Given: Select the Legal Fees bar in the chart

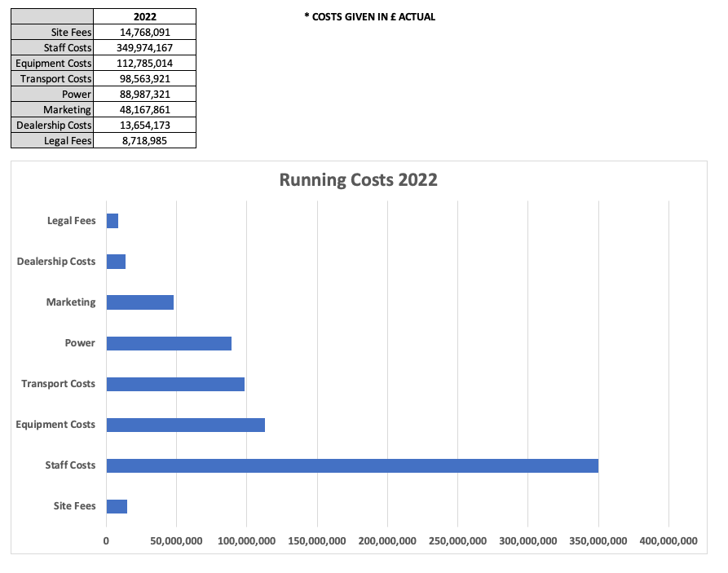Looking at the screenshot, I should pyautogui.click(x=112, y=220).
